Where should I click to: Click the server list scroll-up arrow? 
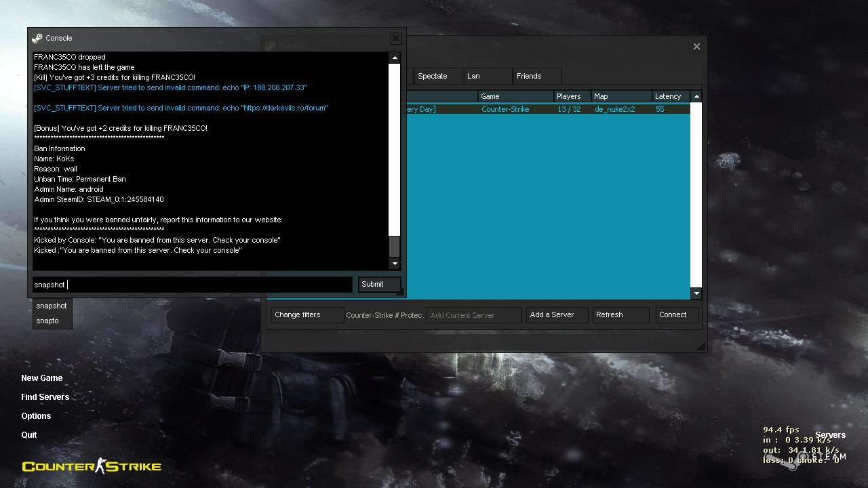point(696,96)
